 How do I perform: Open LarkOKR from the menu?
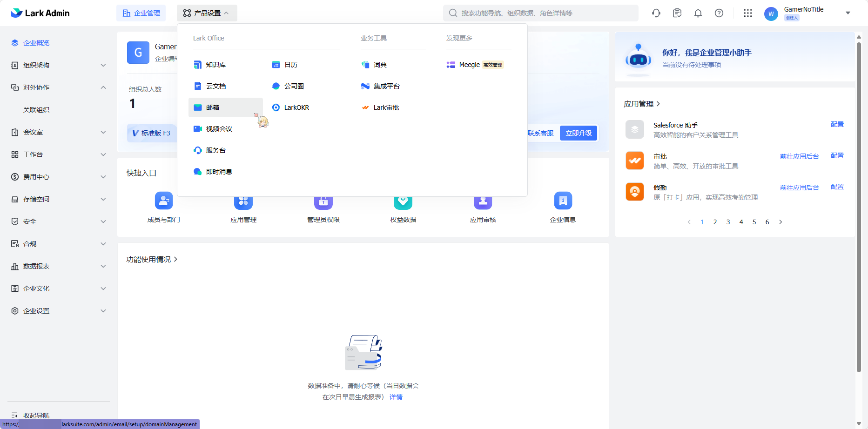click(296, 107)
